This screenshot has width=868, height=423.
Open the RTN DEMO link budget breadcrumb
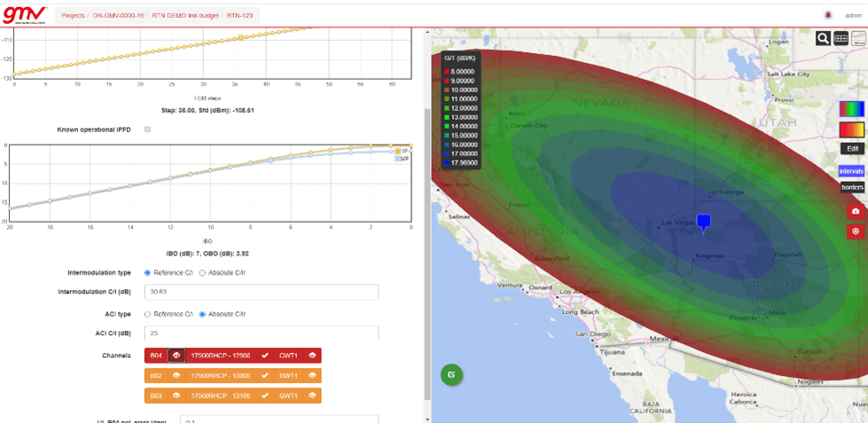186,15
